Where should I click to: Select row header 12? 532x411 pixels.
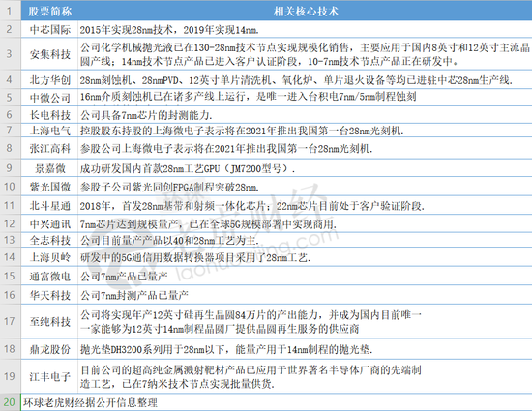[11, 223]
